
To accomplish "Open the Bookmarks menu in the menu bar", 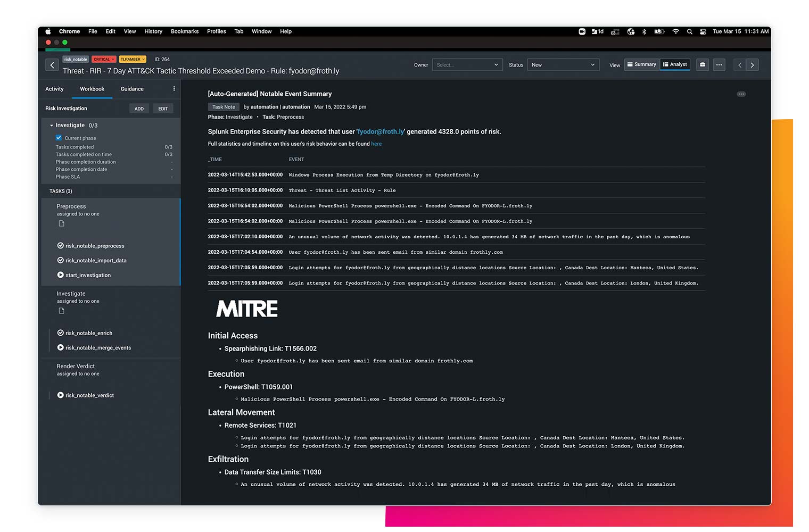I will [184, 31].
